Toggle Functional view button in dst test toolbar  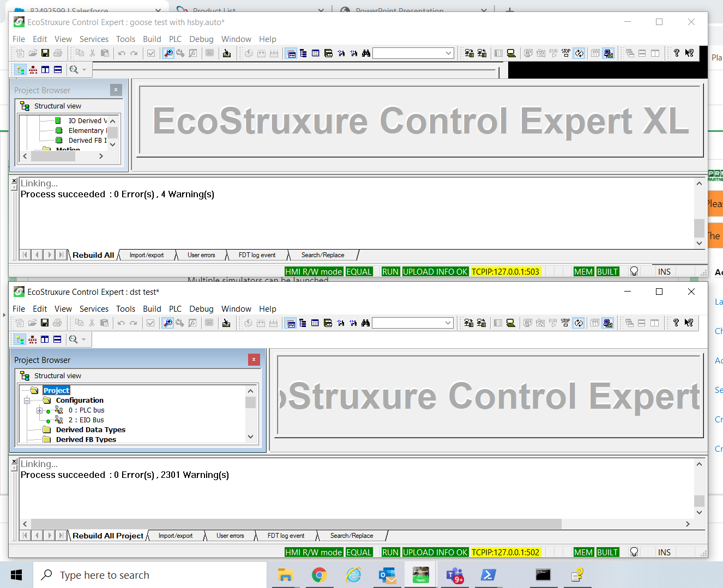(32, 339)
